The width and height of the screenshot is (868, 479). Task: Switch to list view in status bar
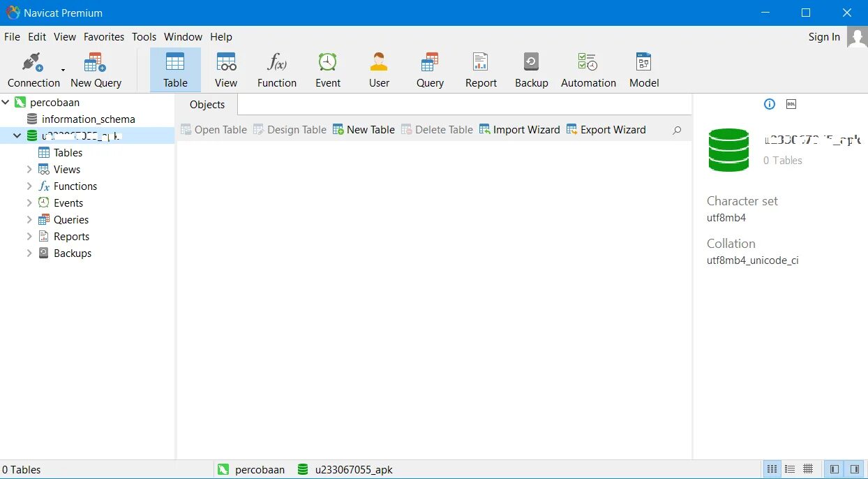click(772, 469)
